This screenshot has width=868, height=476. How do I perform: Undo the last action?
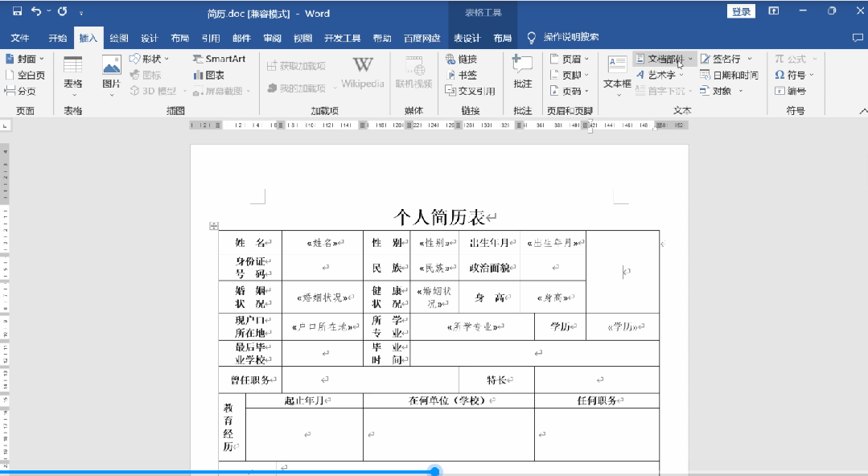36,11
